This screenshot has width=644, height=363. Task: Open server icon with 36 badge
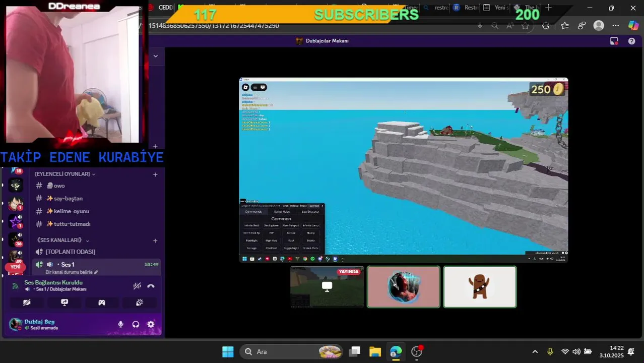point(16,238)
